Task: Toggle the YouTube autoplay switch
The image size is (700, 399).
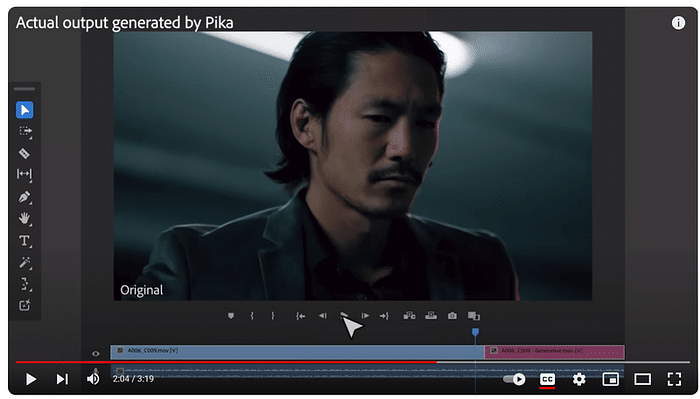Action: pyautogui.click(x=514, y=379)
